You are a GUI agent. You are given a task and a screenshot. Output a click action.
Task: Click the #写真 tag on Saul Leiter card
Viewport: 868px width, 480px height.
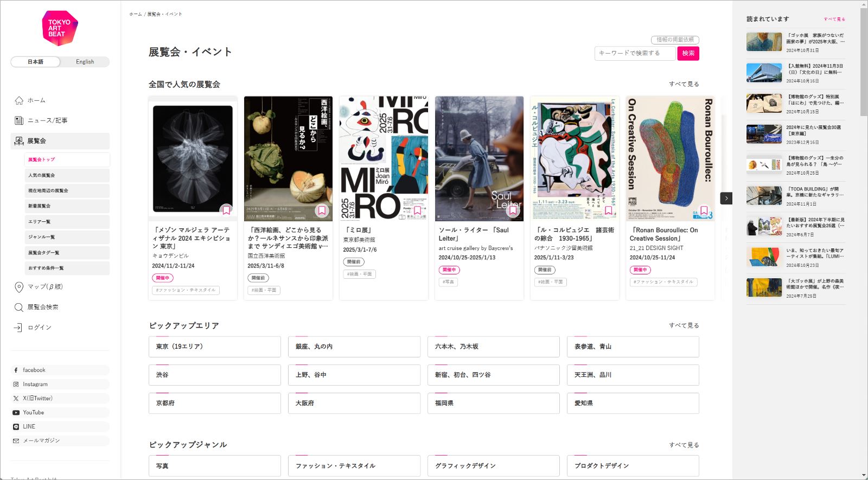pos(449,282)
